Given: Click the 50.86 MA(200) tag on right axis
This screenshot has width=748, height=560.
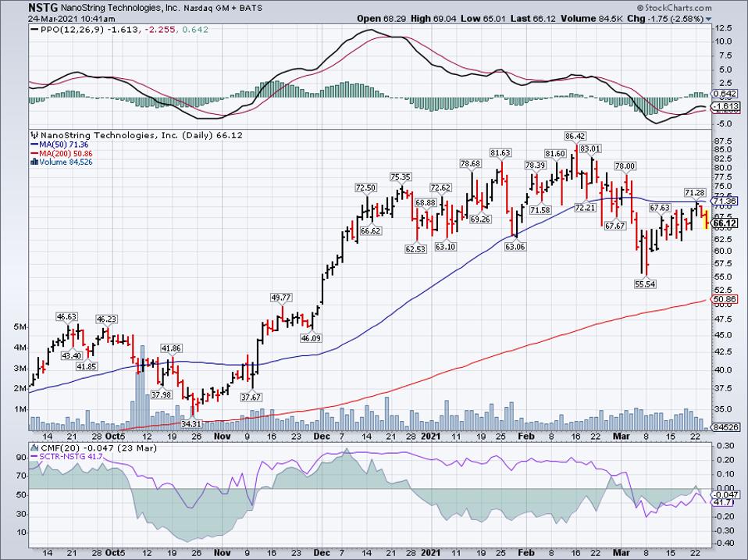Looking at the screenshot, I should pyautogui.click(x=725, y=300).
